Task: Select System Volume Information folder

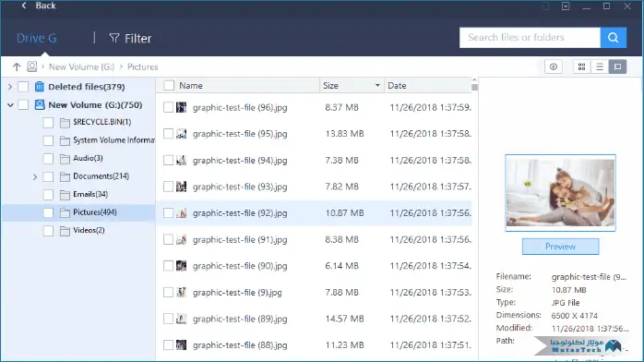Action: pos(113,140)
